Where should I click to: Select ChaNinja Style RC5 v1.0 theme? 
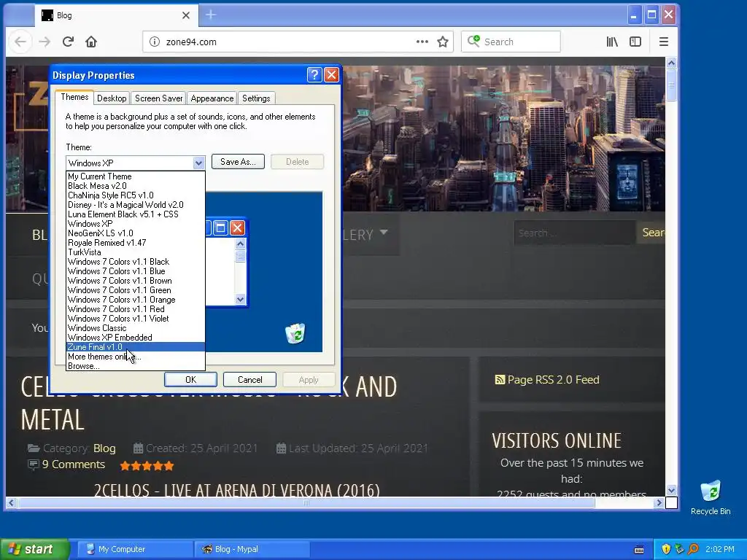point(135,195)
